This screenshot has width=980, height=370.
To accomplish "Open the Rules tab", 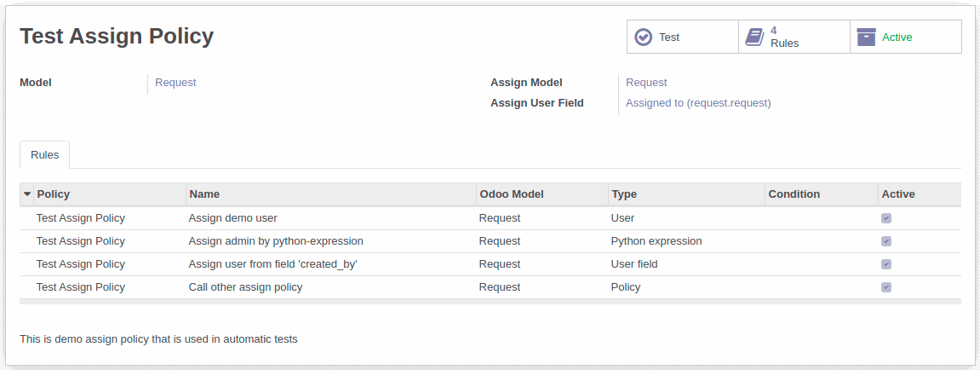I will coord(44,154).
